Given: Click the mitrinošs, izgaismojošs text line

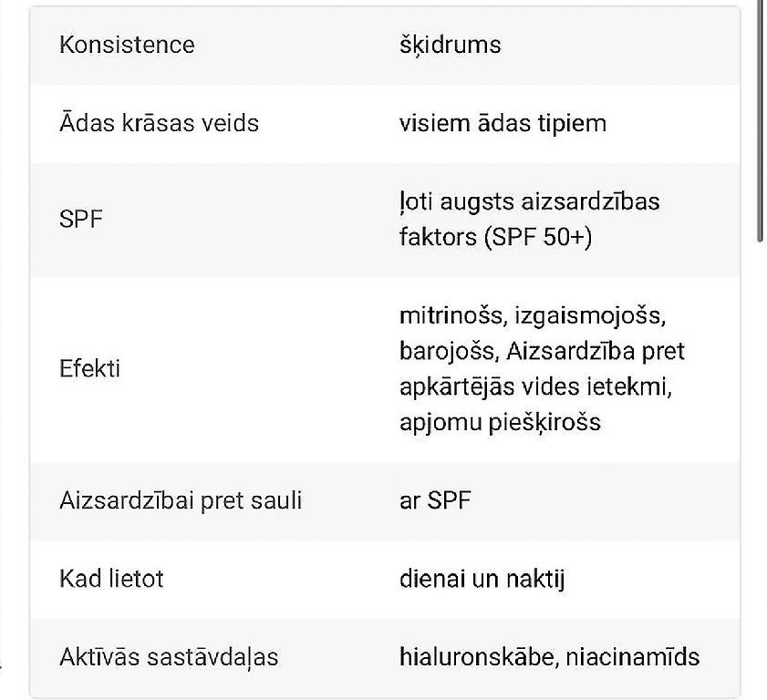Looking at the screenshot, I should 533,315.
